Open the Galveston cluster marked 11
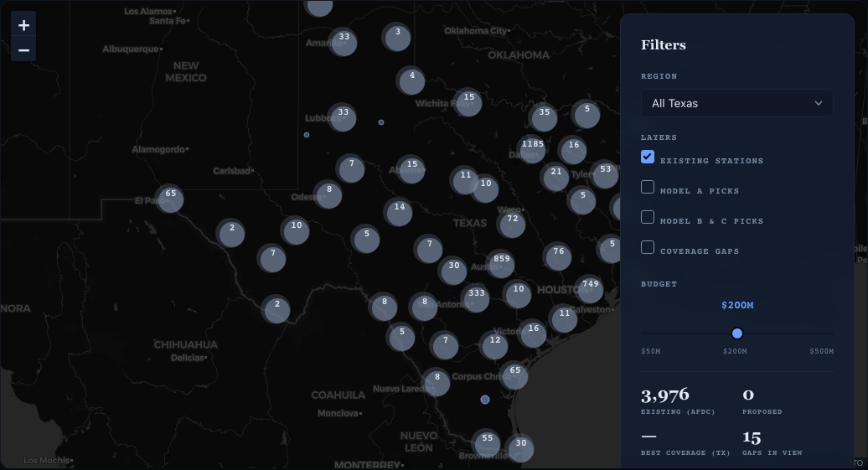Screen dimensions: 868x470 (564, 318)
